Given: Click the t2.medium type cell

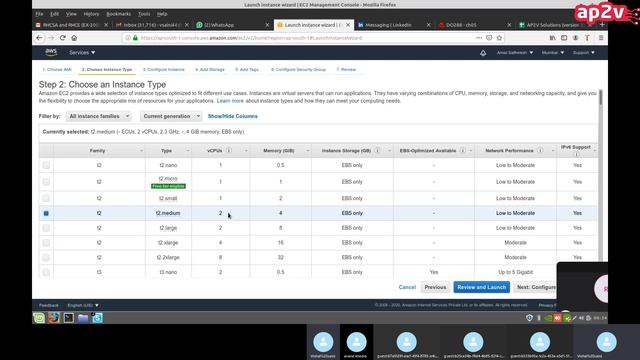Looking at the screenshot, I should pyautogui.click(x=168, y=213).
